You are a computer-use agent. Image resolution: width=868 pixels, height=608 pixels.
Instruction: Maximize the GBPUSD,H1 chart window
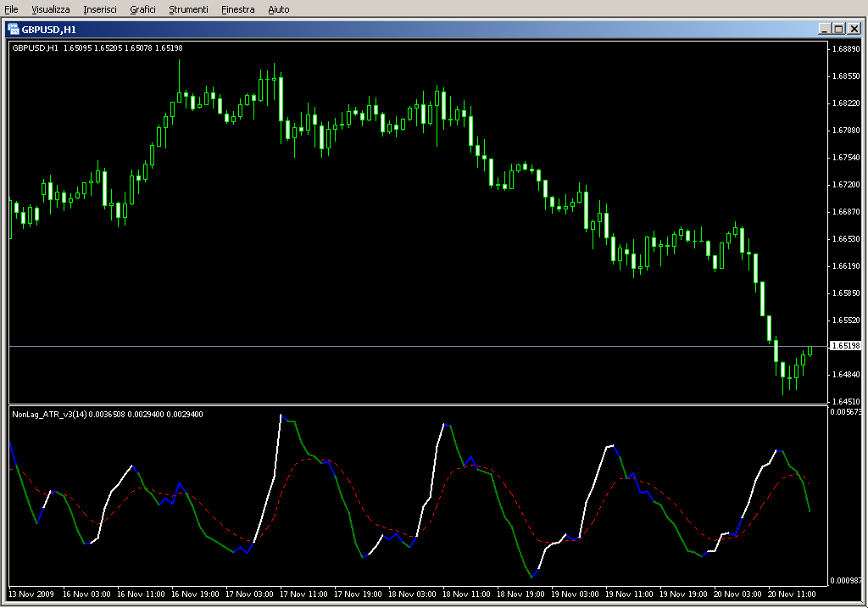[838, 29]
